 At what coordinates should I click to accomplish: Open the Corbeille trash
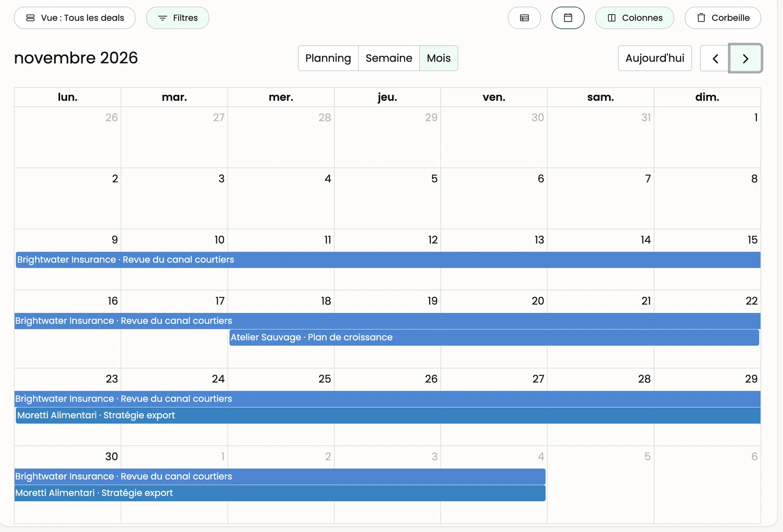tap(723, 18)
